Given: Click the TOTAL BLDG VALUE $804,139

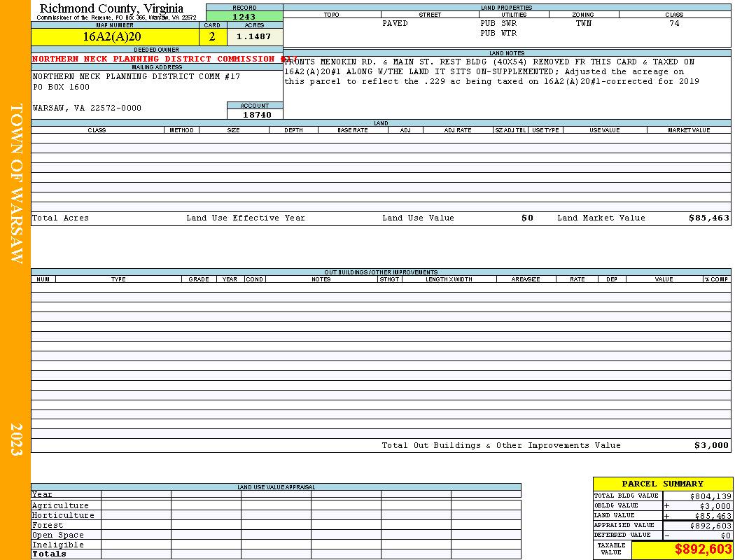Looking at the screenshot, I should (710, 496).
